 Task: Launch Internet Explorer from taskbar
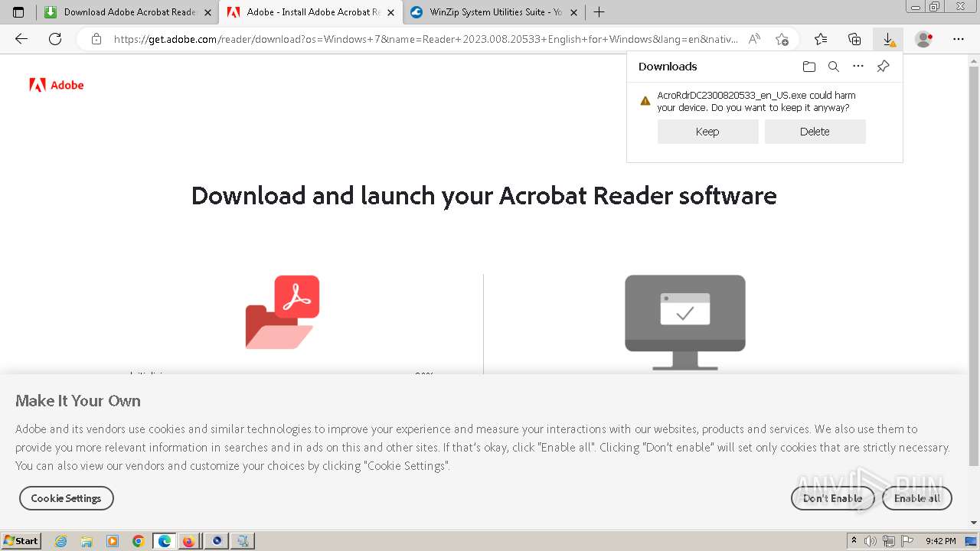click(61, 541)
